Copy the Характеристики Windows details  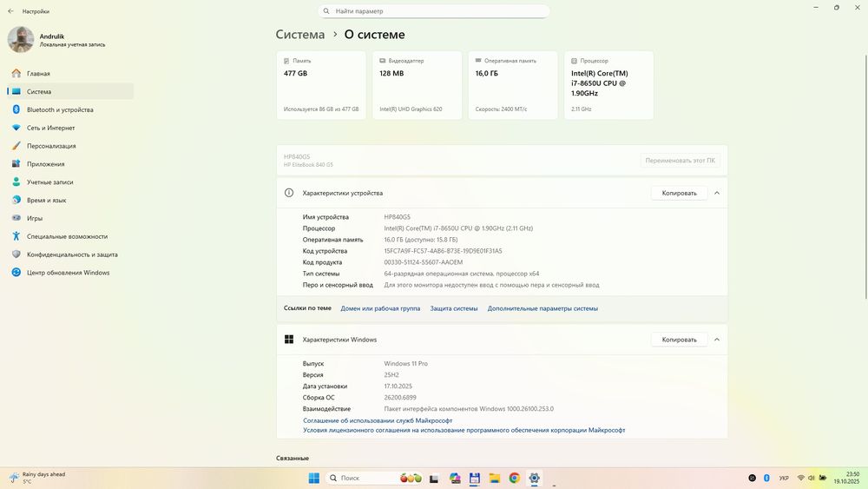pyautogui.click(x=680, y=340)
